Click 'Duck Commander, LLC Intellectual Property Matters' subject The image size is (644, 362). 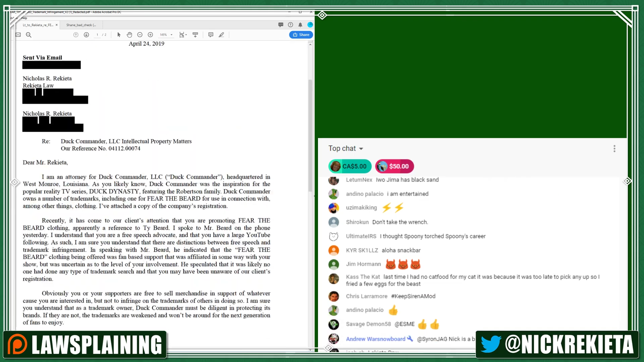126,141
